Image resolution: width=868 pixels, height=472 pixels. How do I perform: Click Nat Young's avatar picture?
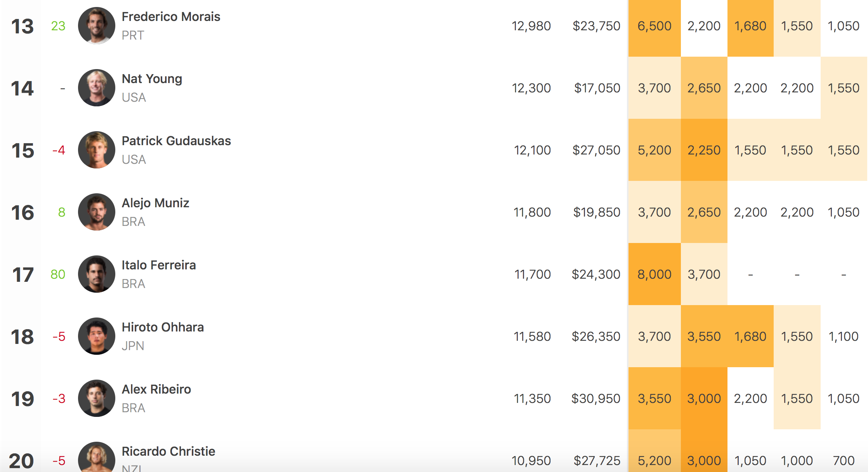(97, 88)
